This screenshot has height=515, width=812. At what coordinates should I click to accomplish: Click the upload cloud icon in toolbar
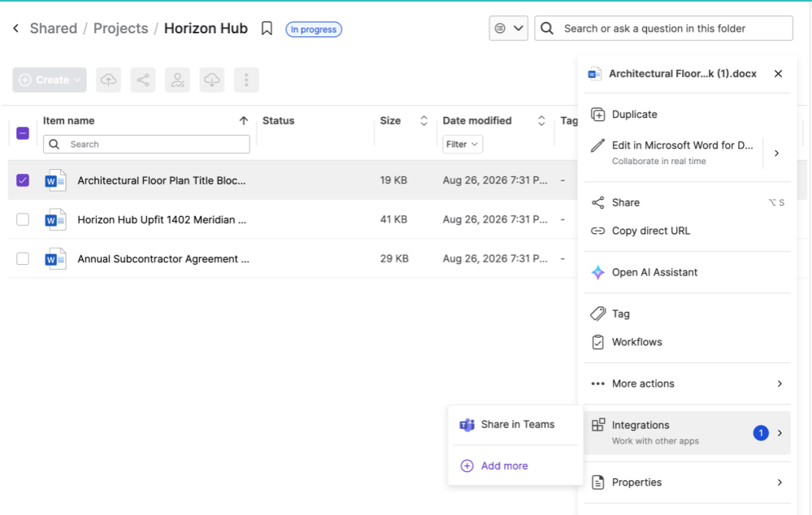click(x=108, y=80)
